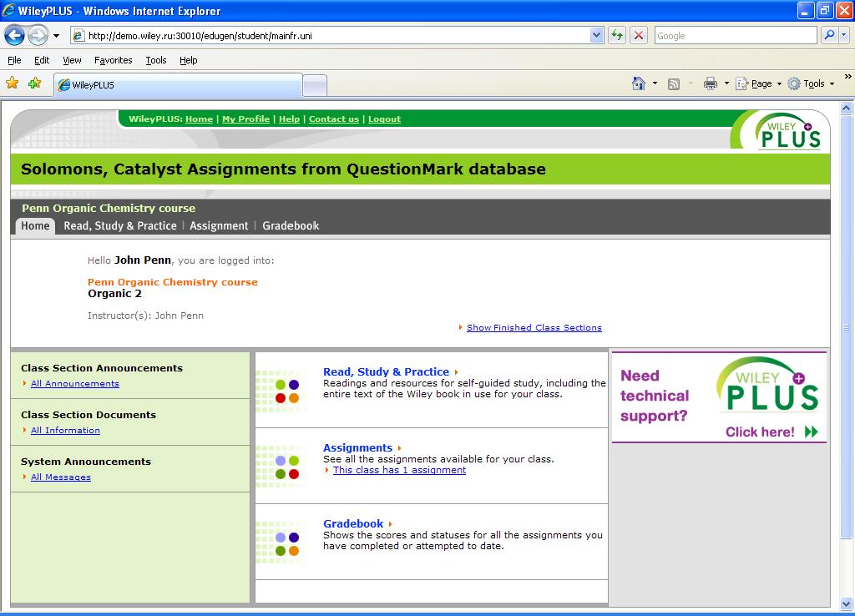Screen dimensions: 855x616
Task: Click the address bar URL field
Action: (331, 36)
